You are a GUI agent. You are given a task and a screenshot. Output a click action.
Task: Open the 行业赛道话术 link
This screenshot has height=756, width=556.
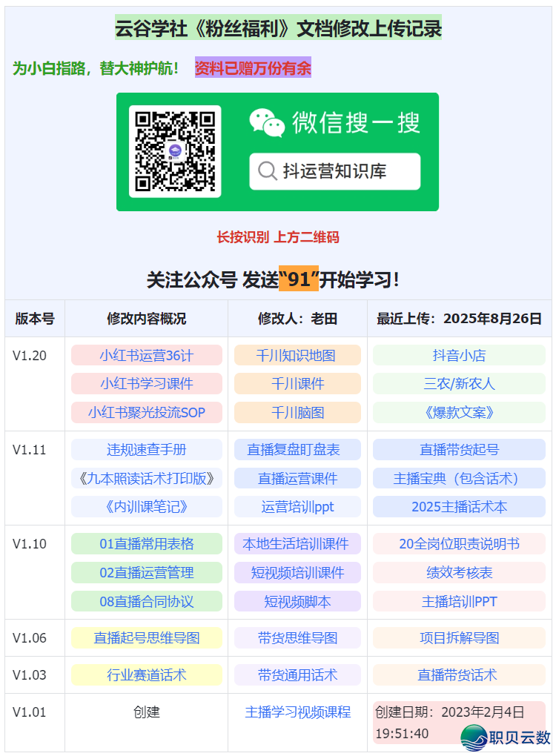click(x=147, y=675)
